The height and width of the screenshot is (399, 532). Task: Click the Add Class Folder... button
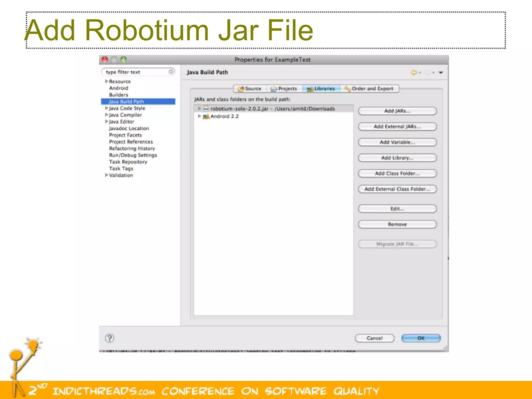click(x=397, y=174)
